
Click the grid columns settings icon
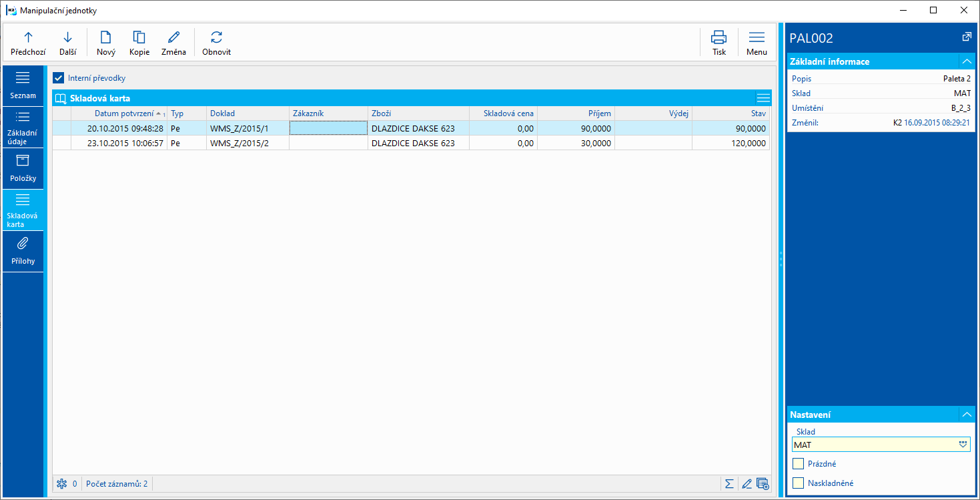[763, 483]
